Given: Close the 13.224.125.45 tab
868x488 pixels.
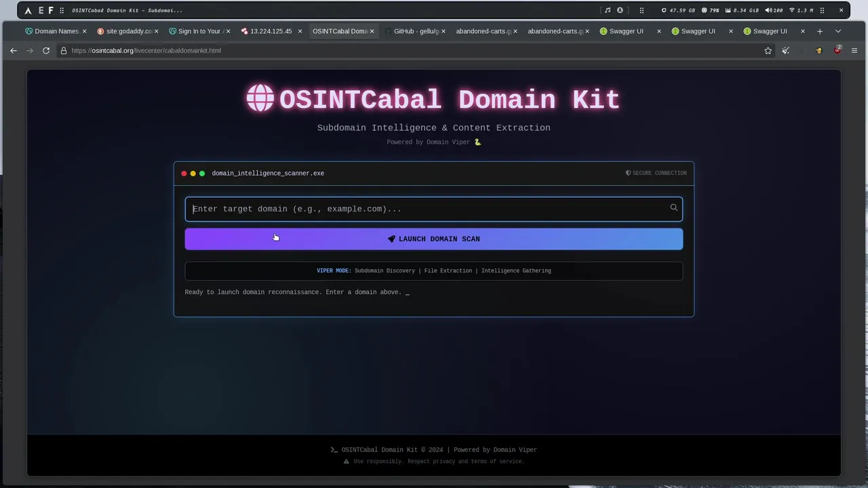Looking at the screenshot, I should pyautogui.click(x=300, y=31).
